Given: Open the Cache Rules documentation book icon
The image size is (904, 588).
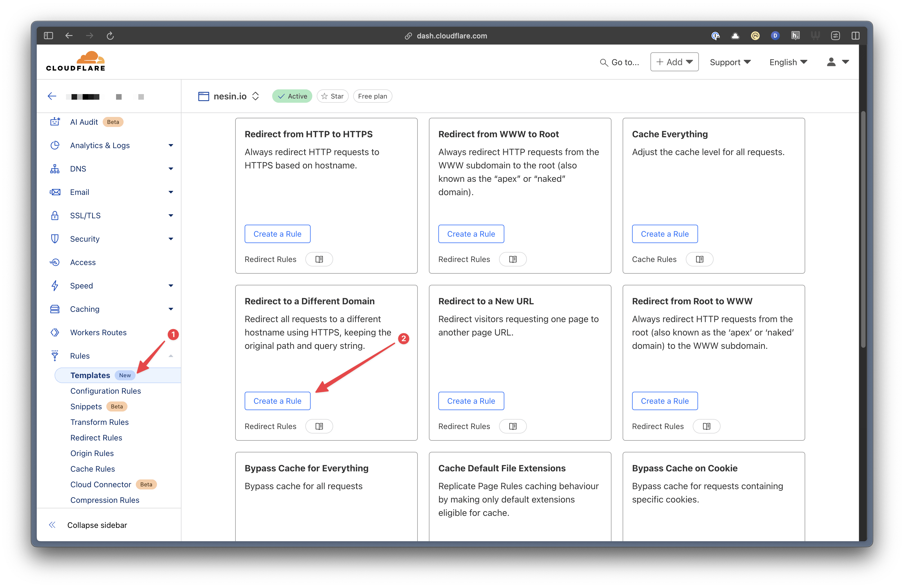Looking at the screenshot, I should [x=699, y=259].
